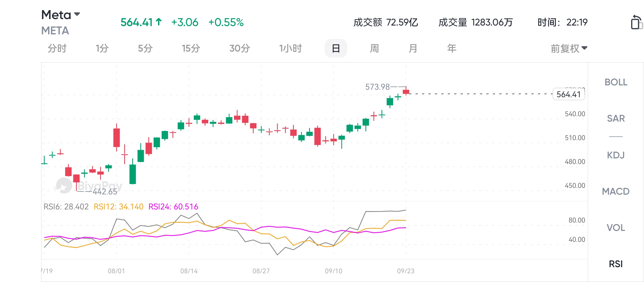Click the price 564.41 in header
The image size is (644, 290).
(137, 22)
